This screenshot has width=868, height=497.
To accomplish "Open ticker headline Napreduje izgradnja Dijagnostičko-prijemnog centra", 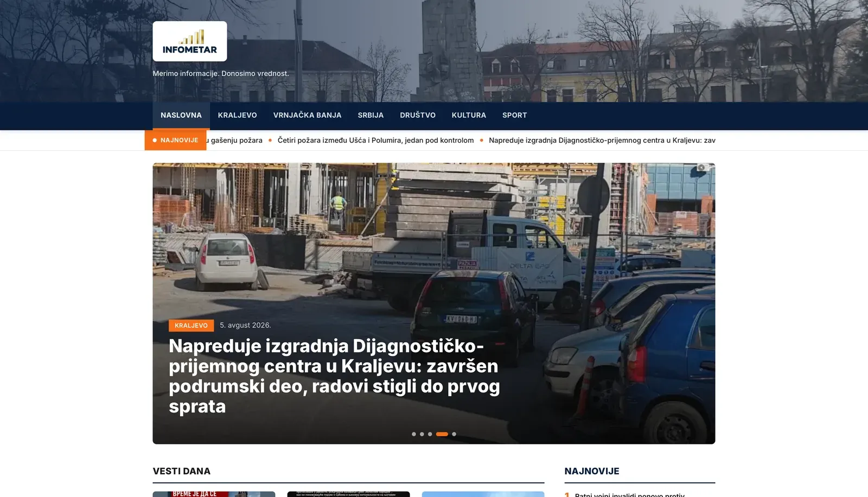I will (x=602, y=140).
